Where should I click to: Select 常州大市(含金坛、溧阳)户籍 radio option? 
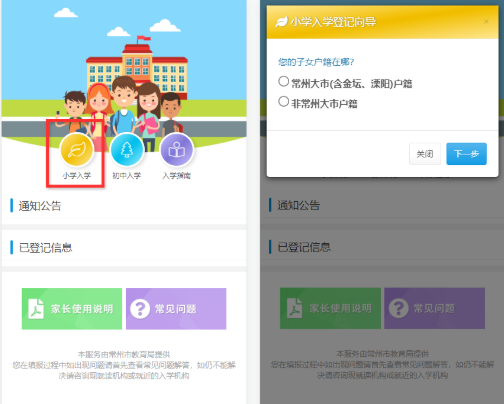tap(283, 81)
